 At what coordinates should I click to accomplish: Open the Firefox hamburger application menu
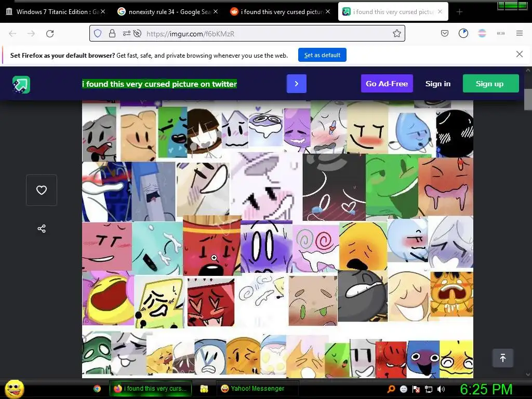click(x=520, y=33)
